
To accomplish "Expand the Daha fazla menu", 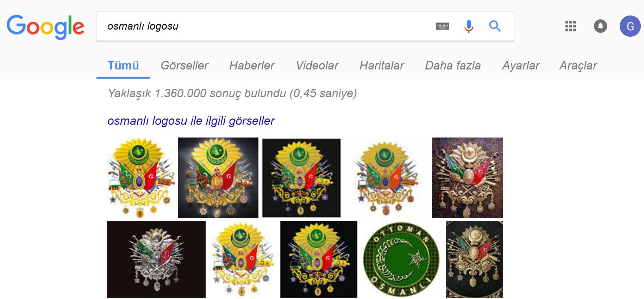I will (x=453, y=66).
